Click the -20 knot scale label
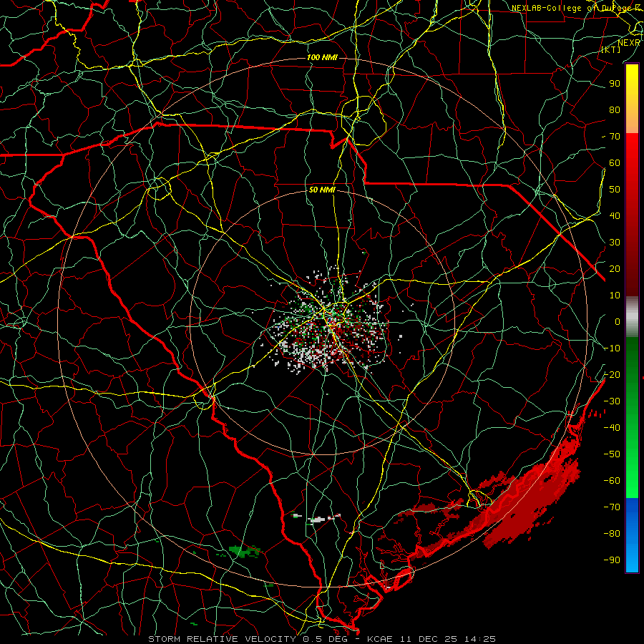Viewport: 644px width, 644px height. tap(612, 375)
